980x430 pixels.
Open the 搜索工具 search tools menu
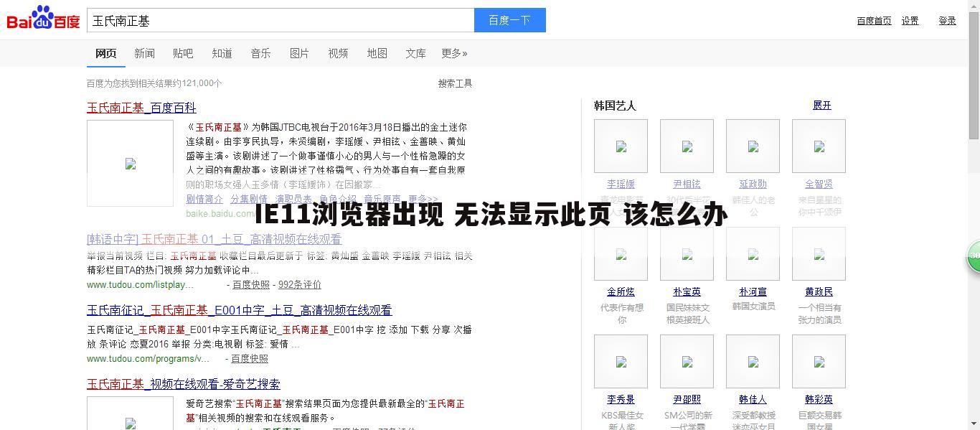454,83
